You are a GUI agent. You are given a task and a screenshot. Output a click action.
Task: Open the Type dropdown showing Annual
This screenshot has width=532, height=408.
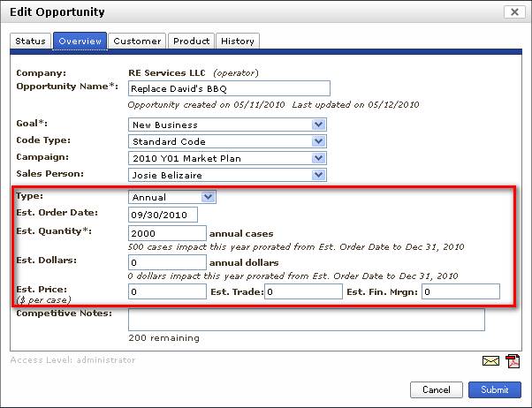[208, 197]
